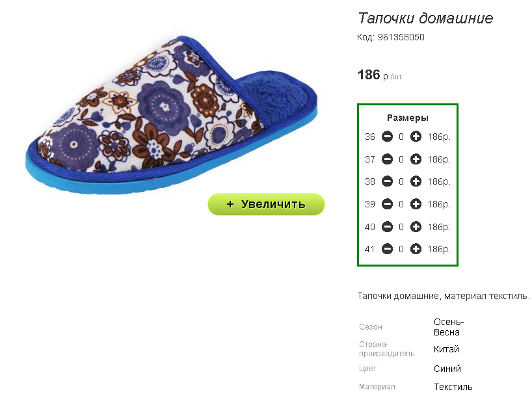Click plus icon for size 38
532x405 pixels.
pyautogui.click(x=416, y=181)
